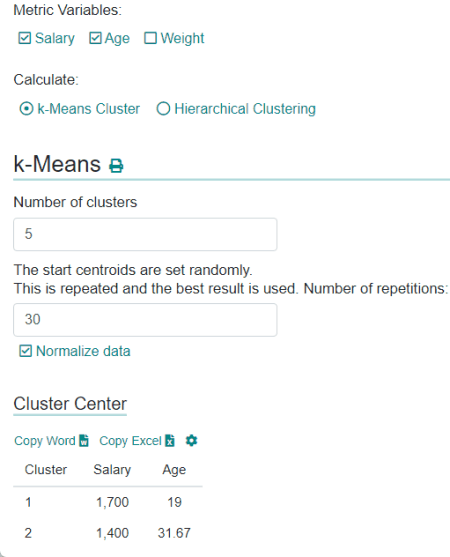Click the Copy Word link

tap(45, 441)
